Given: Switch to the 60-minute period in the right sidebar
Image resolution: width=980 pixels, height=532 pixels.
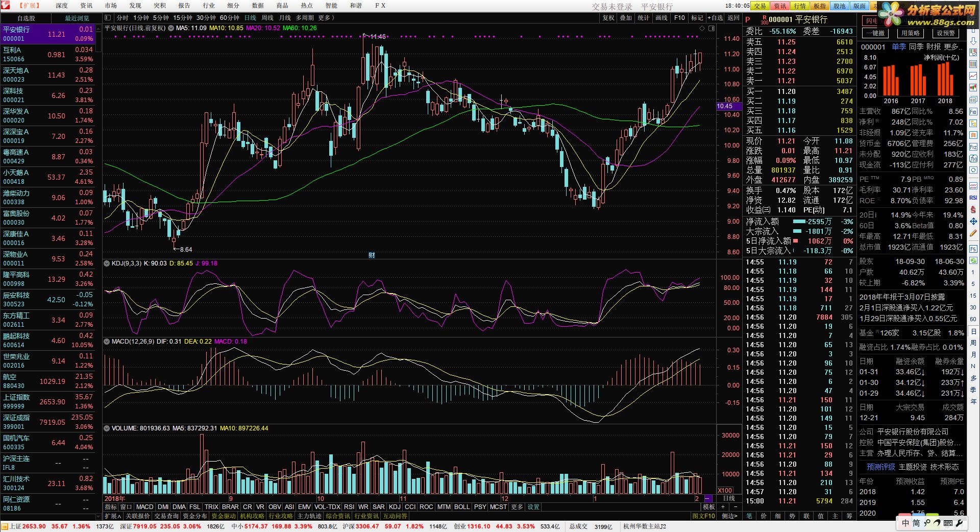Looking at the screenshot, I should click(973, 319).
